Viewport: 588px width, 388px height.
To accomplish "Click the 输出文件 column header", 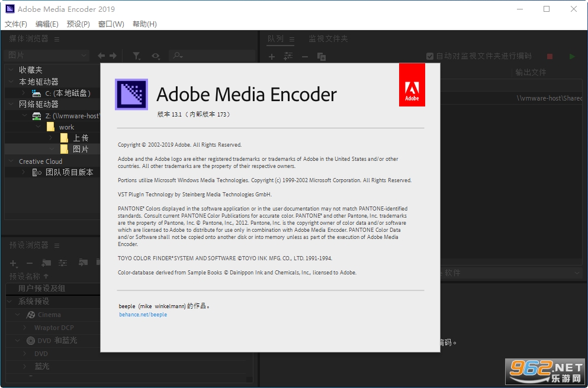I will [531, 72].
